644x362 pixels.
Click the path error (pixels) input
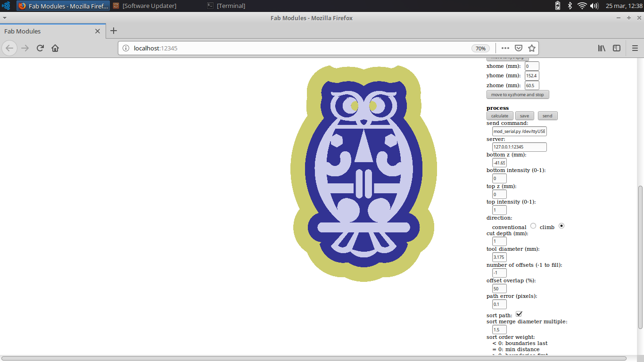(x=499, y=304)
